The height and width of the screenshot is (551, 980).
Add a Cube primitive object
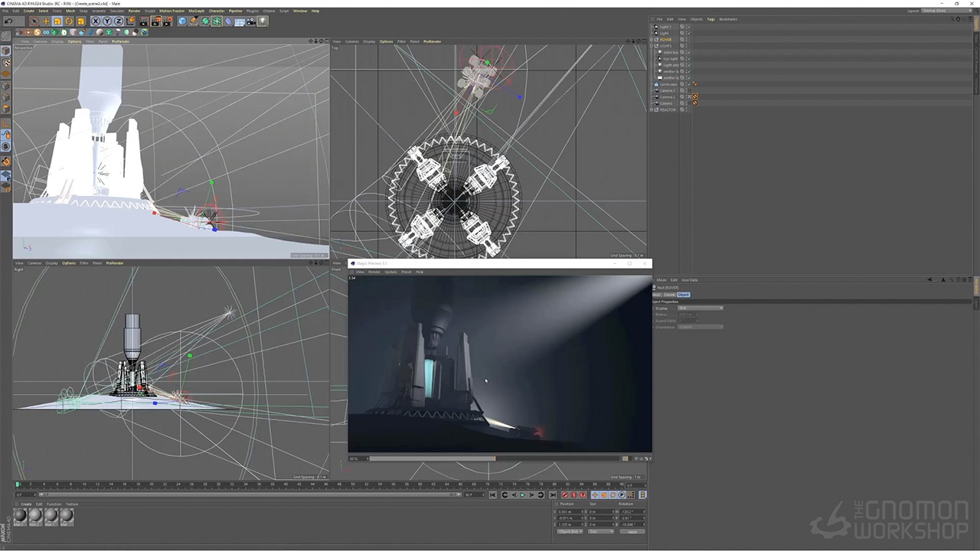[182, 21]
